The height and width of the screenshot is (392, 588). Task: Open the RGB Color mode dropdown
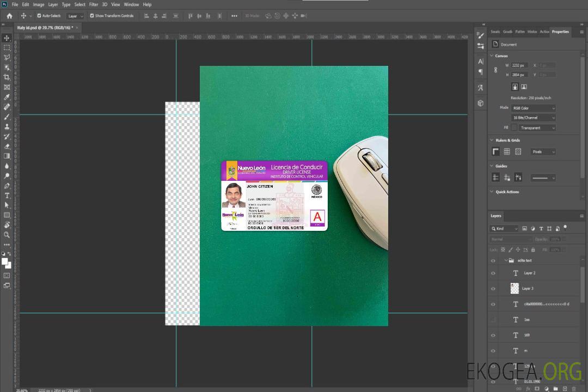click(533, 108)
